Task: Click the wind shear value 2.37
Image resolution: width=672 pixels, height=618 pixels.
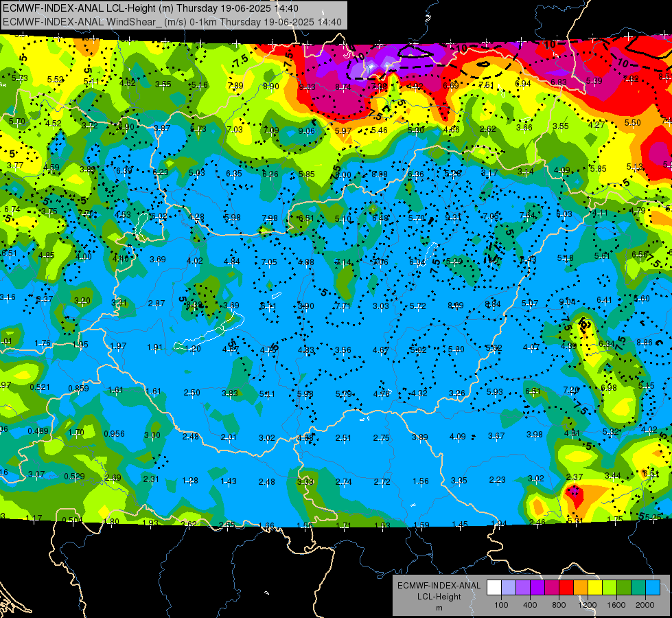Action: [575, 477]
